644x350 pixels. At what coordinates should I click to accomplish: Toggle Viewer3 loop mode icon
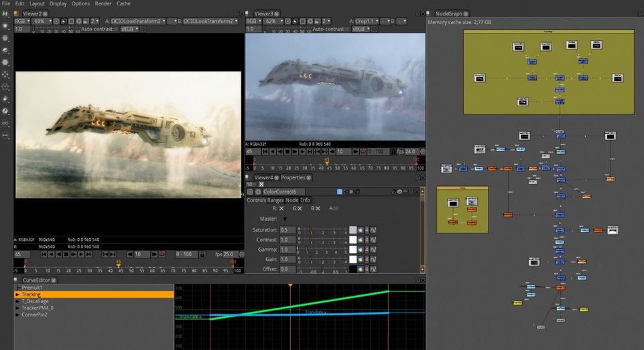(x=363, y=151)
